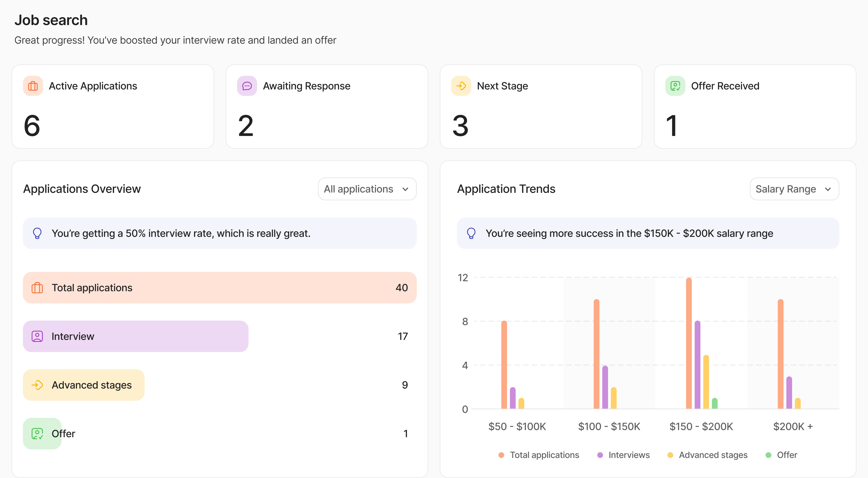The height and width of the screenshot is (478, 868).
Task: Click the Total applications count of 40
Action: (x=401, y=288)
